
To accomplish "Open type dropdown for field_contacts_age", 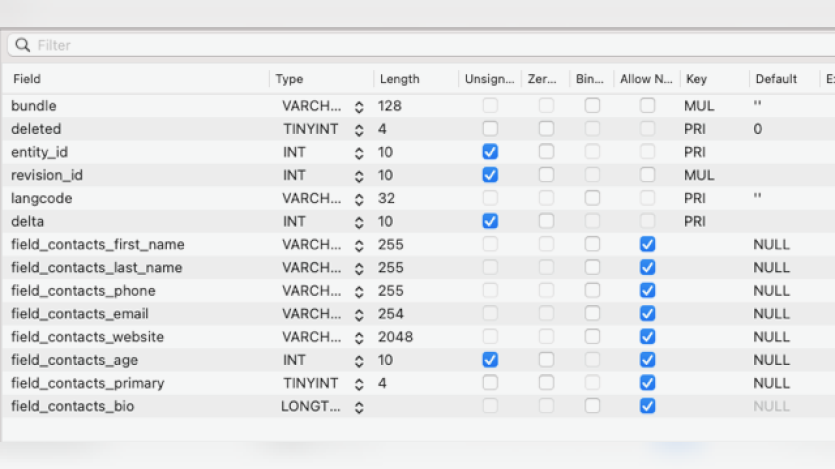I will coord(359,360).
